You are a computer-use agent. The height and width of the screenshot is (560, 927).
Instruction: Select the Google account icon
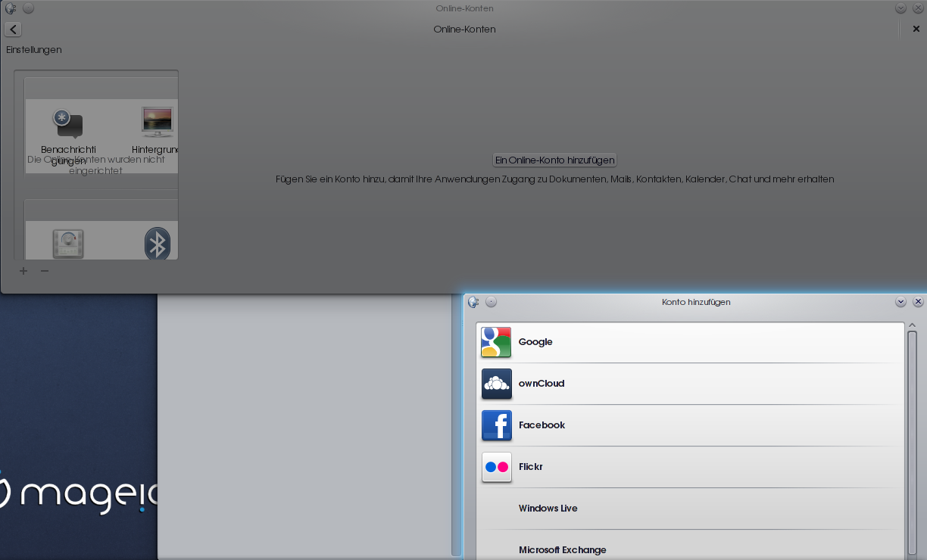tap(496, 342)
